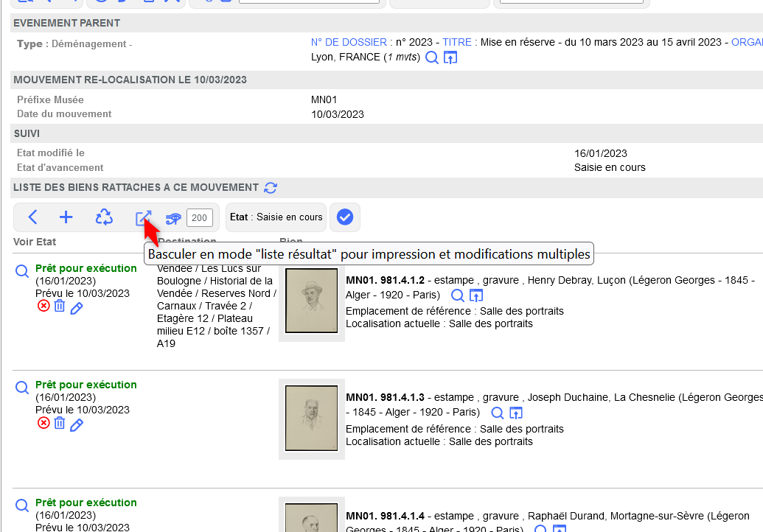Open thumbnail of Joseph Duchaine print
Screen dimensions: 763x532
coord(311,419)
